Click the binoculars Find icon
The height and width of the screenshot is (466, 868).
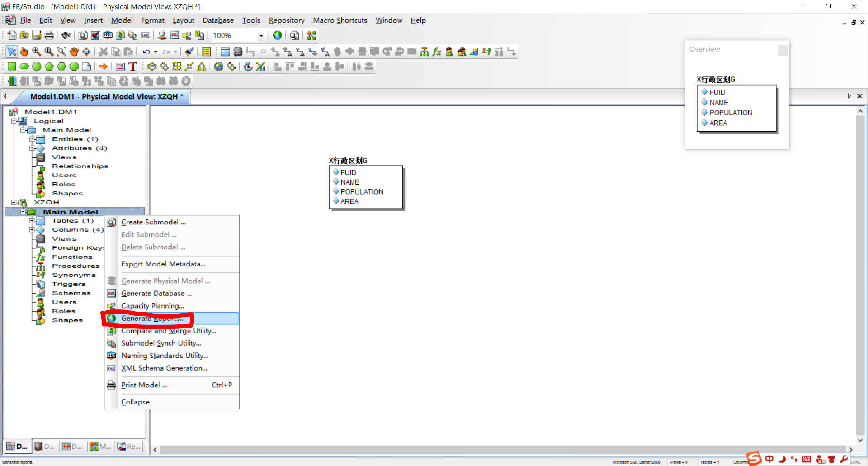(66, 35)
